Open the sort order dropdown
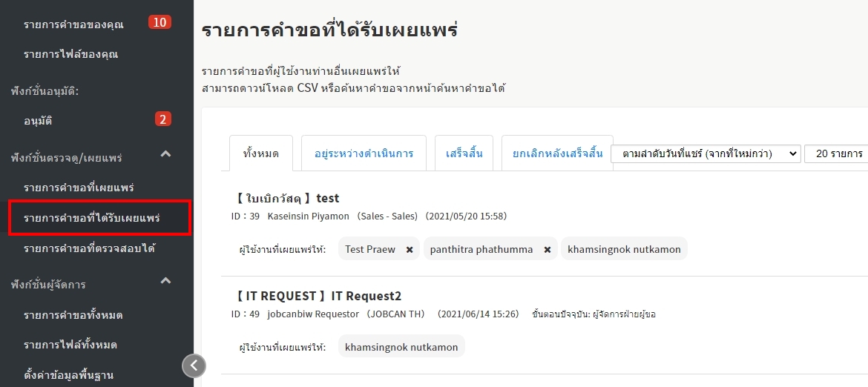 [705, 154]
